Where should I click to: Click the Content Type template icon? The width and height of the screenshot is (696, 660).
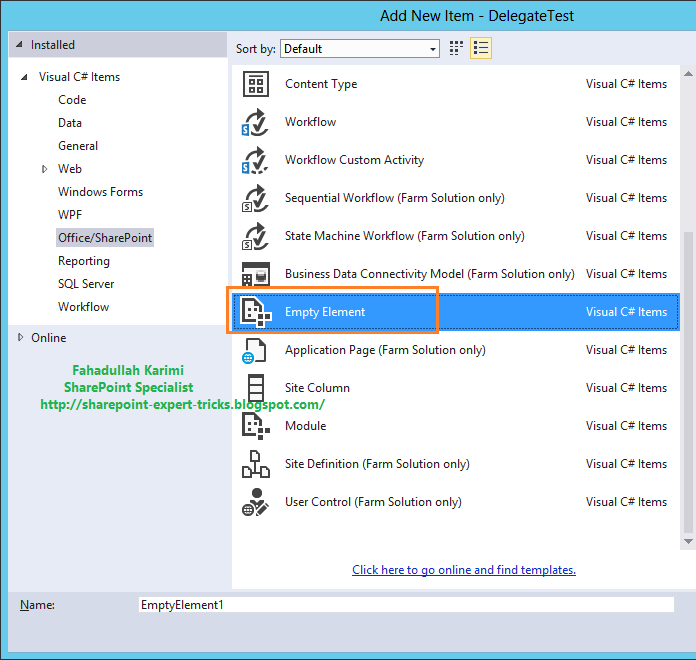tap(256, 84)
